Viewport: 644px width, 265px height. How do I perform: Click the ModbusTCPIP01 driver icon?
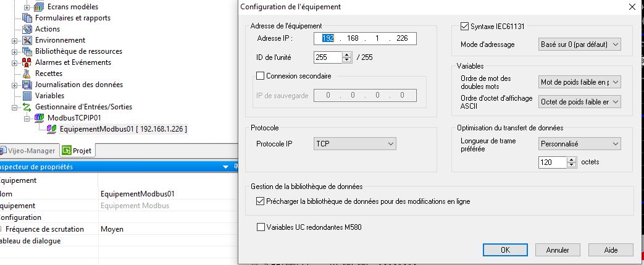click(x=40, y=118)
